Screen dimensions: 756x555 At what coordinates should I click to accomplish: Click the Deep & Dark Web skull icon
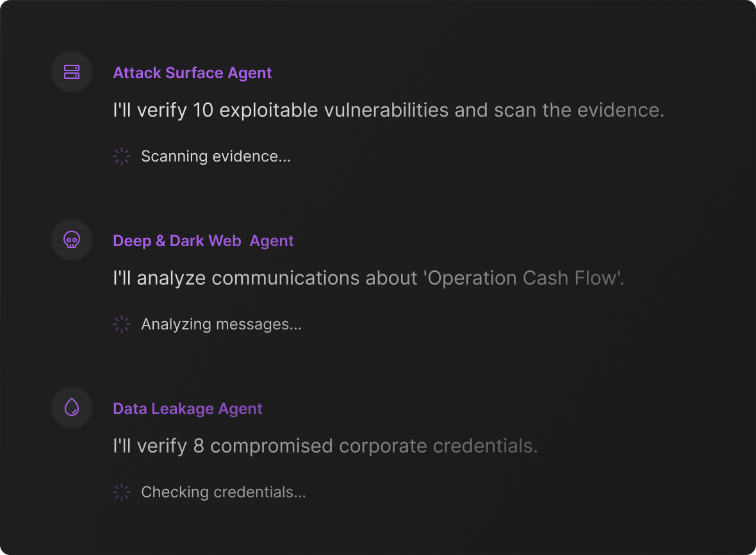pyautogui.click(x=72, y=240)
